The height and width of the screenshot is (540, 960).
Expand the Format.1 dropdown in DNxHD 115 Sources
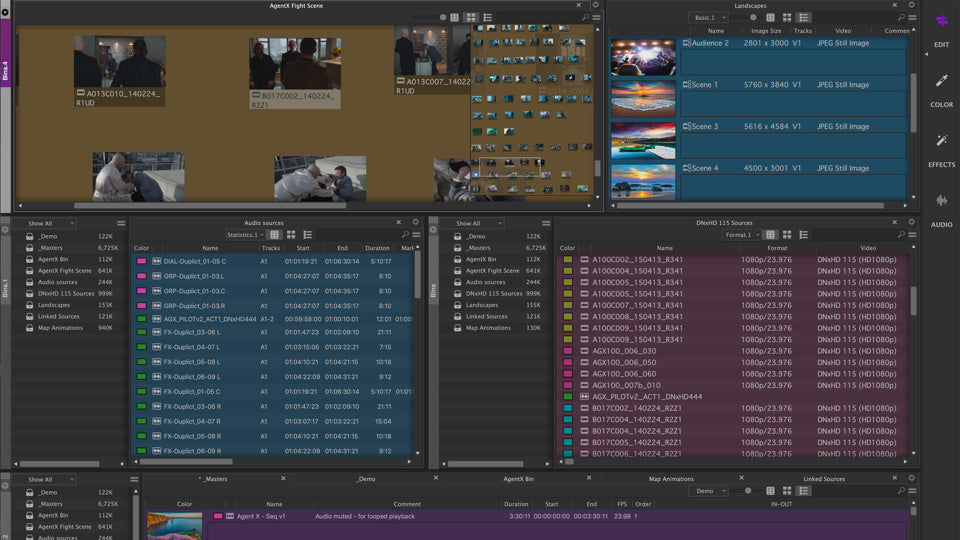point(742,235)
